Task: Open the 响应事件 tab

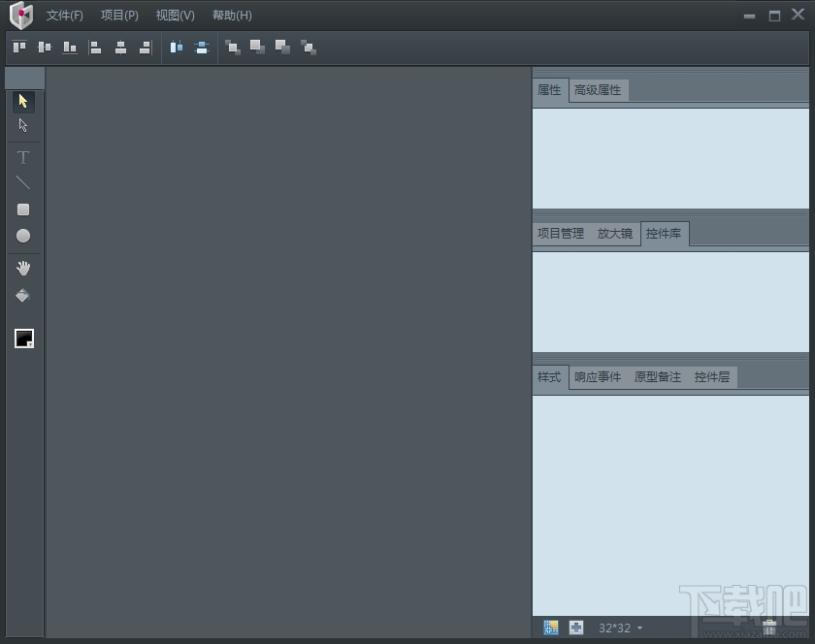Action: (x=596, y=377)
